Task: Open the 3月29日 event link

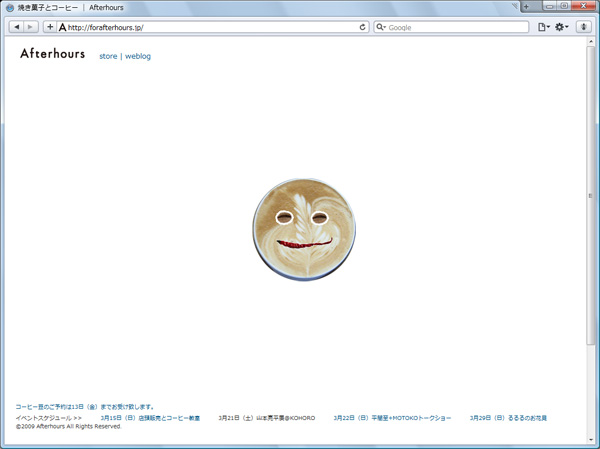Action: coord(508,418)
